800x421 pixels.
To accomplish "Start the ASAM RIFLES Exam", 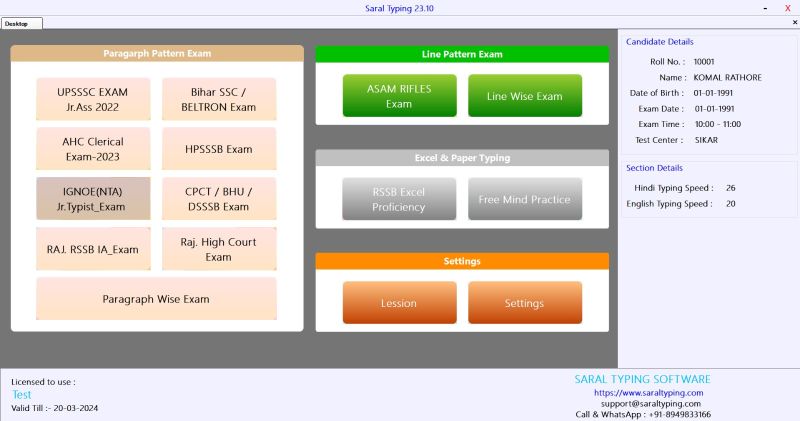I will point(399,96).
